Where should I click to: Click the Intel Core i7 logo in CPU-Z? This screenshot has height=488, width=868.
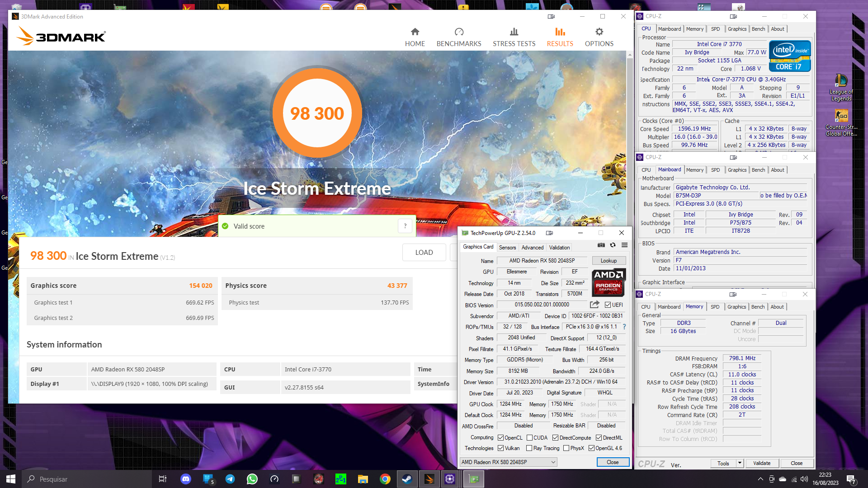click(790, 56)
